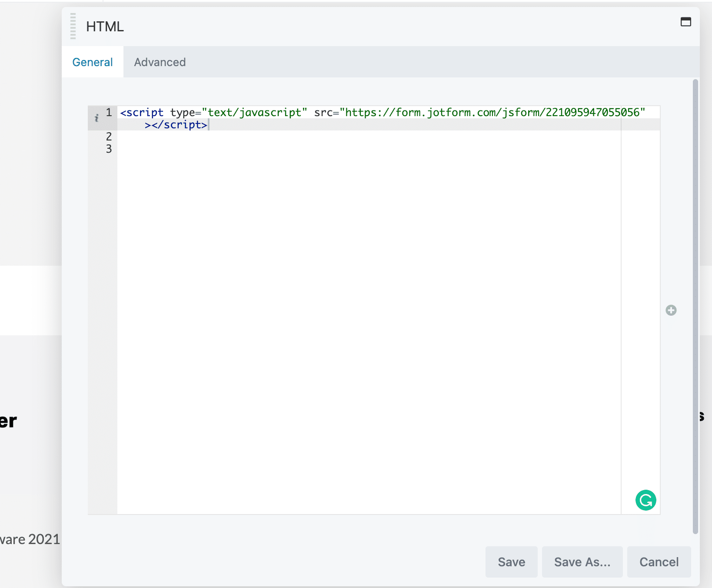Click line number 3 in the gutter
This screenshot has width=712, height=588.
tap(109, 149)
